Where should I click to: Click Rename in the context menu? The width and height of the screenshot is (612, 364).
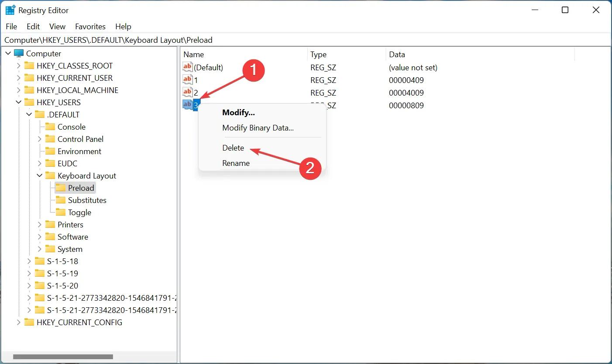[x=236, y=163]
